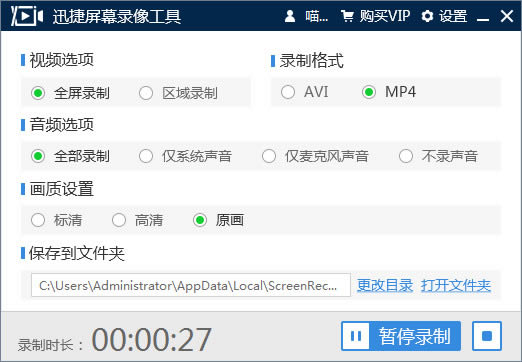Click the 更改目录 change directory link
This screenshot has height=362, width=522.
coord(385,285)
